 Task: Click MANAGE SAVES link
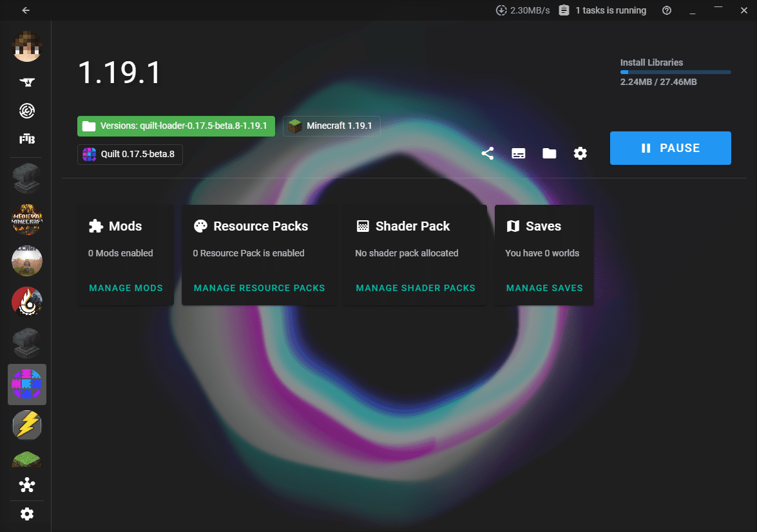(x=544, y=288)
